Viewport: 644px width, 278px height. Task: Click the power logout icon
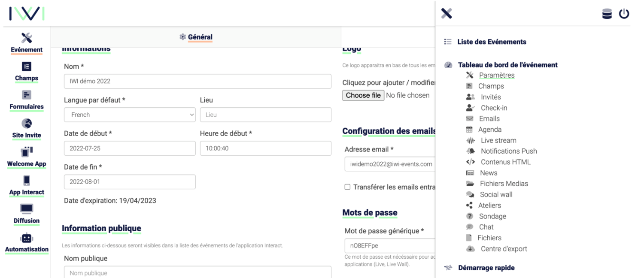coord(624,14)
